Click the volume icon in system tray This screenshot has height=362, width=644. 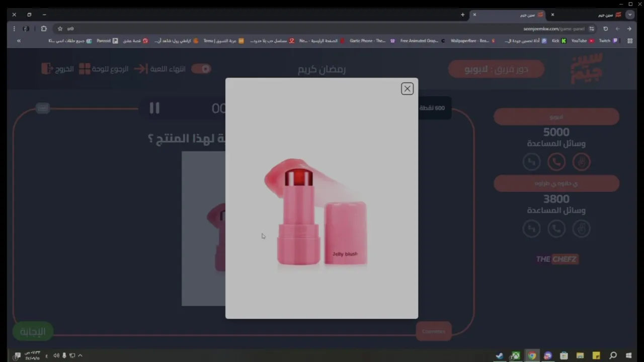pyautogui.click(x=56, y=355)
